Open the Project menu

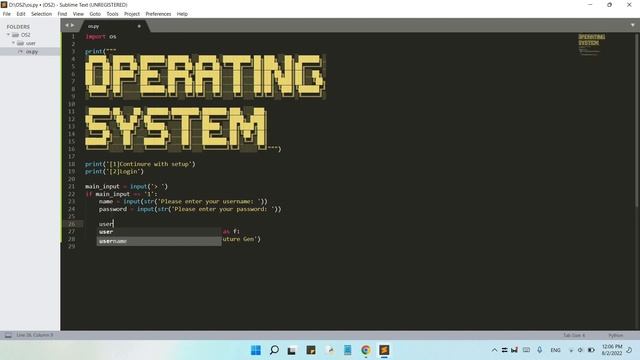click(132, 14)
